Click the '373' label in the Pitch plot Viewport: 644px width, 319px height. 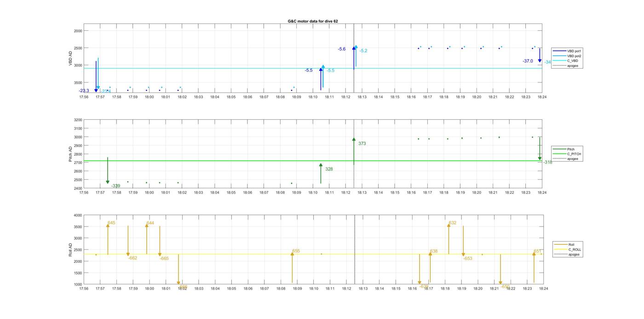pyautogui.click(x=362, y=144)
